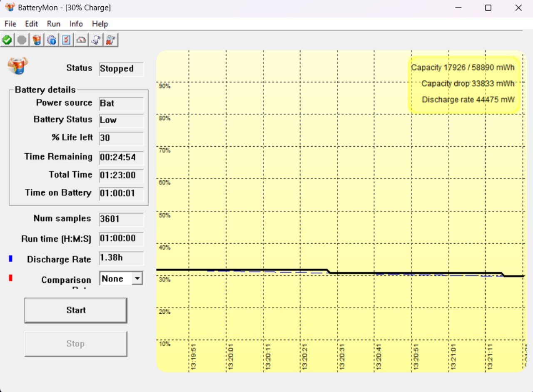Click the Start button
This screenshot has width=533, height=392.
coord(76,310)
